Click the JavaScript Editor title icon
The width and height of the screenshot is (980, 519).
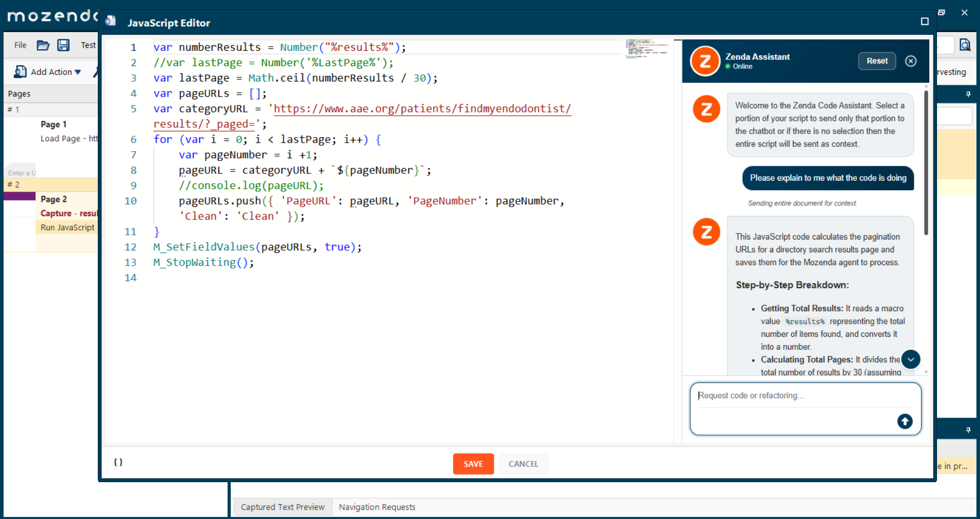tap(111, 21)
